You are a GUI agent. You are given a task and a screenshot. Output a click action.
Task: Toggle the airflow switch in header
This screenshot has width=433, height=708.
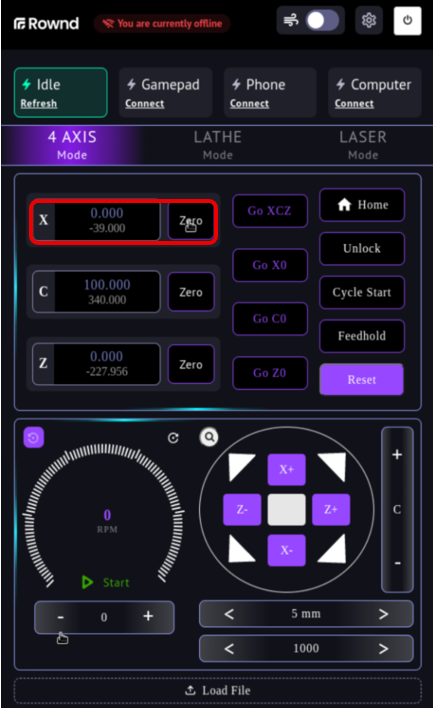tap(322, 20)
